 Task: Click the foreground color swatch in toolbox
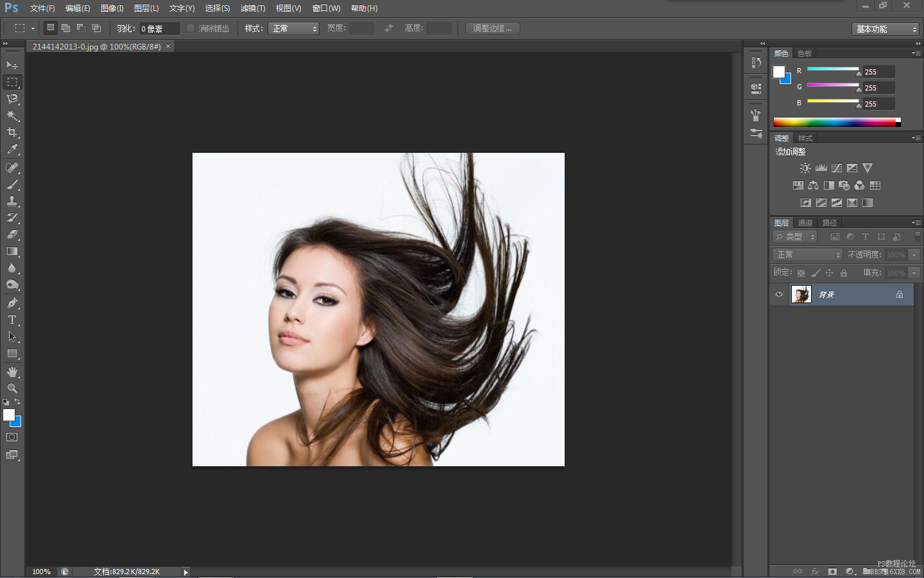tap(9, 415)
